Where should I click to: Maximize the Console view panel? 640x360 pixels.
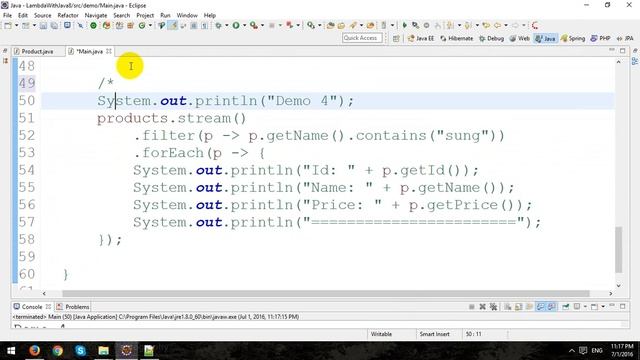[x=622, y=307]
